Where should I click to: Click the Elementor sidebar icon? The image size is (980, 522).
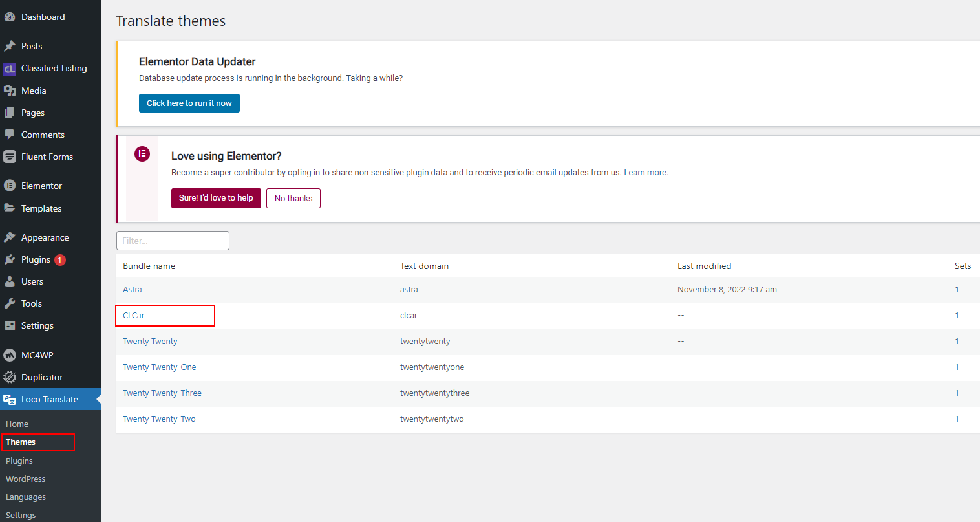click(x=10, y=186)
